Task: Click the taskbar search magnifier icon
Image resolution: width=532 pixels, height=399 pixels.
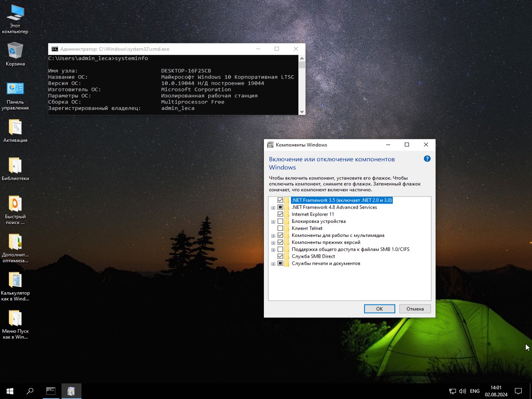Action: pyautogui.click(x=30, y=391)
